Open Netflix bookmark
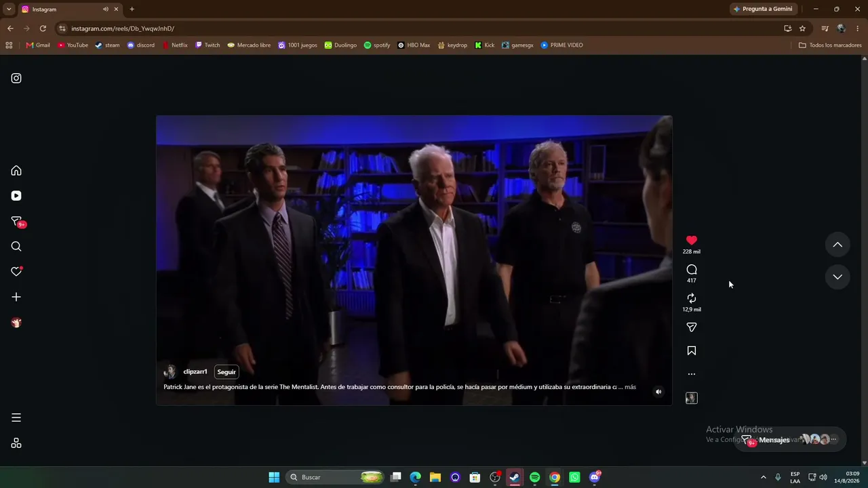This screenshot has height=488, width=868. 175,45
